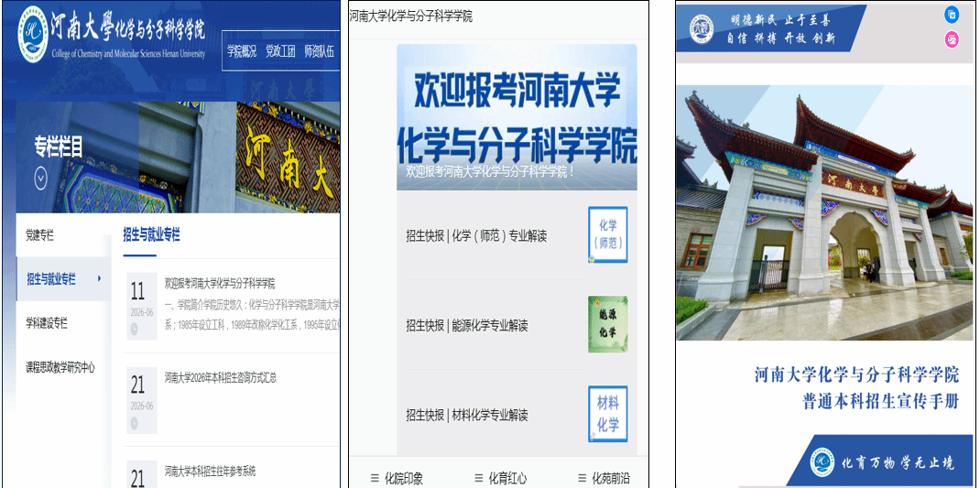Click the clock icon under date 11
The height and width of the screenshot is (488, 980).
coord(135,329)
